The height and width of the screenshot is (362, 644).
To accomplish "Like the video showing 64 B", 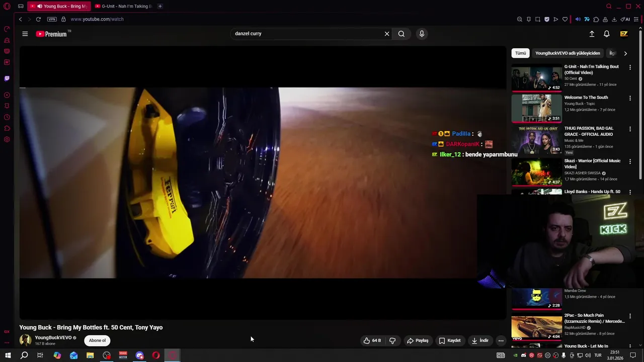I will 372,340.
